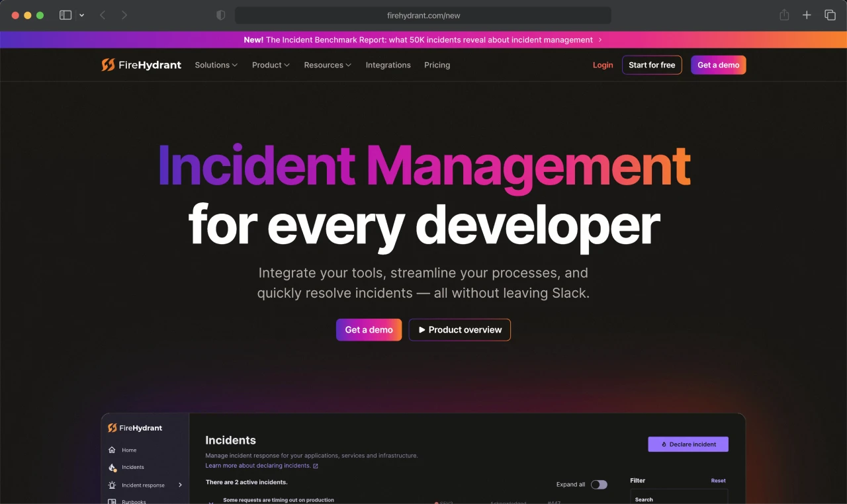Go forward with the browser forward arrow
847x504 pixels.
(x=124, y=15)
